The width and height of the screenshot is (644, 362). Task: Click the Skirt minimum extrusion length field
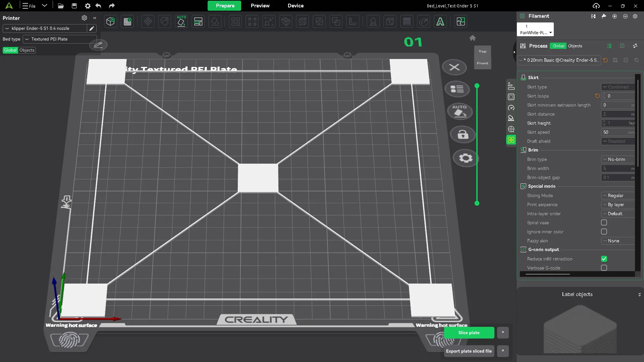pyautogui.click(x=618, y=105)
